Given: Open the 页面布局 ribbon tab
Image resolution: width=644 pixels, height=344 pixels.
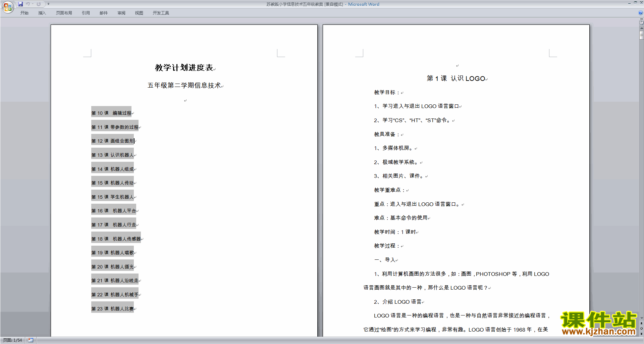Looking at the screenshot, I should tap(64, 13).
